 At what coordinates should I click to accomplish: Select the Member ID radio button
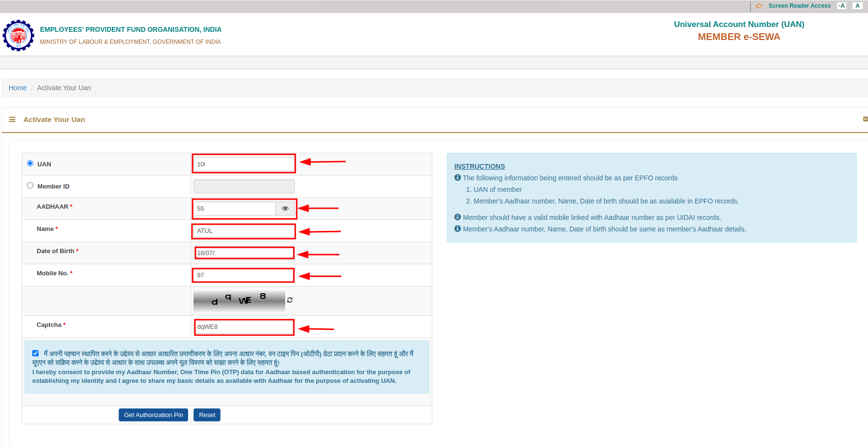[30, 186]
